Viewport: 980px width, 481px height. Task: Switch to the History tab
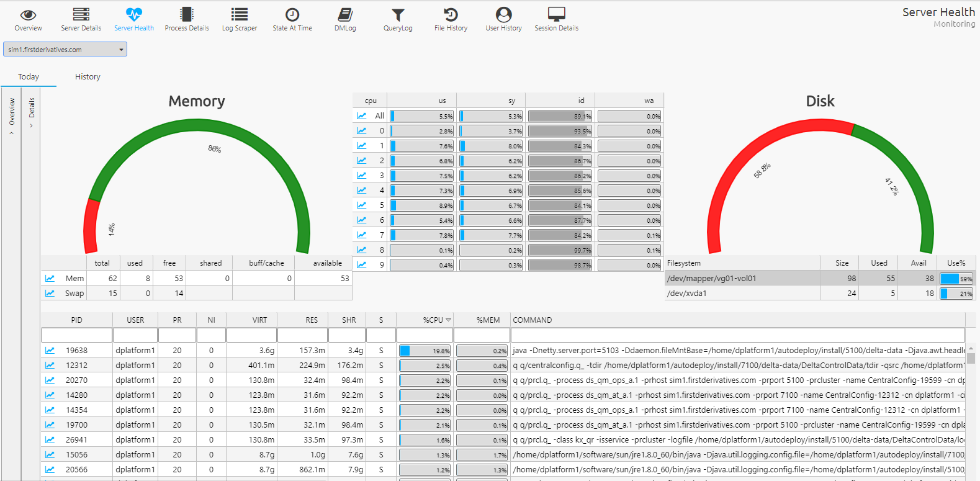click(88, 77)
